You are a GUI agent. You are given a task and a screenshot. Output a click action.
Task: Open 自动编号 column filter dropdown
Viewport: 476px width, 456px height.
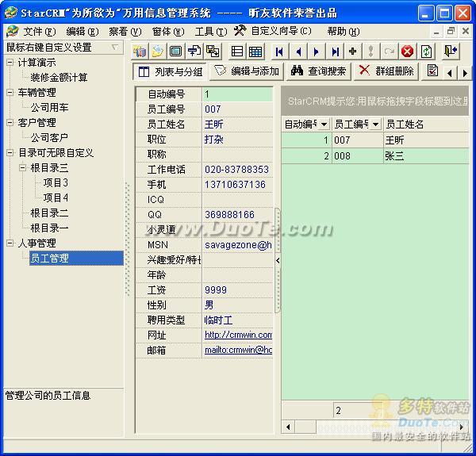(x=324, y=124)
